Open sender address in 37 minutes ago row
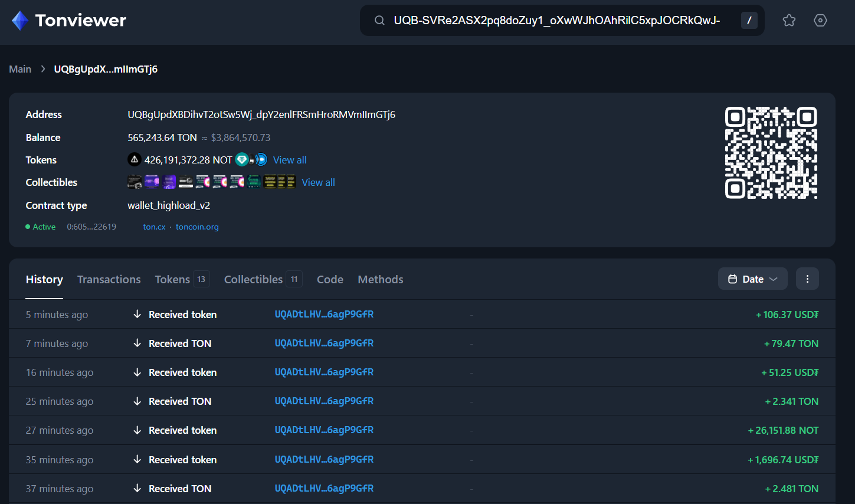This screenshot has width=855, height=504. click(324, 488)
